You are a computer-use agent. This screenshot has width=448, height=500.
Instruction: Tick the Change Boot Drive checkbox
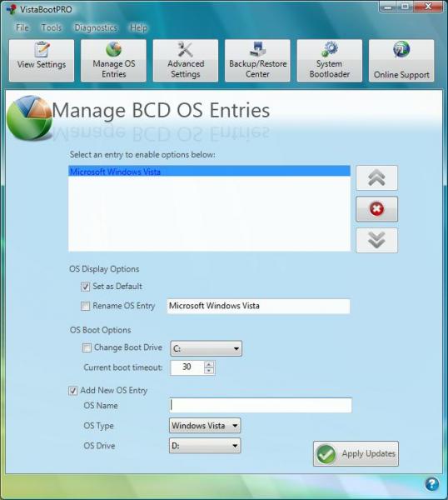tap(87, 347)
